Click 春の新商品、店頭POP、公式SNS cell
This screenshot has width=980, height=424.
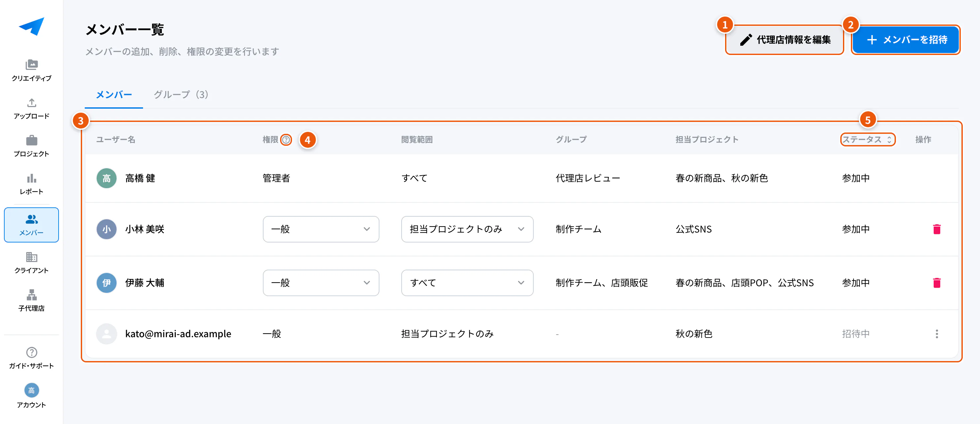744,283
